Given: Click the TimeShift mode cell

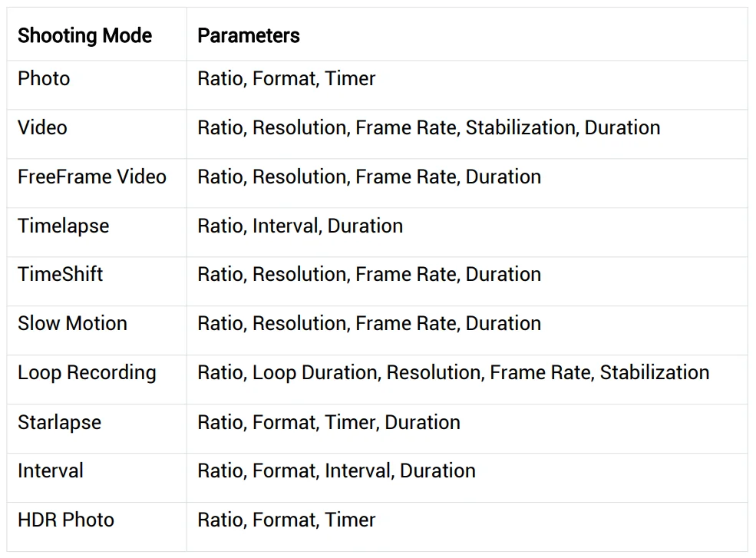Looking at the screenshot, I should [61, 275].
